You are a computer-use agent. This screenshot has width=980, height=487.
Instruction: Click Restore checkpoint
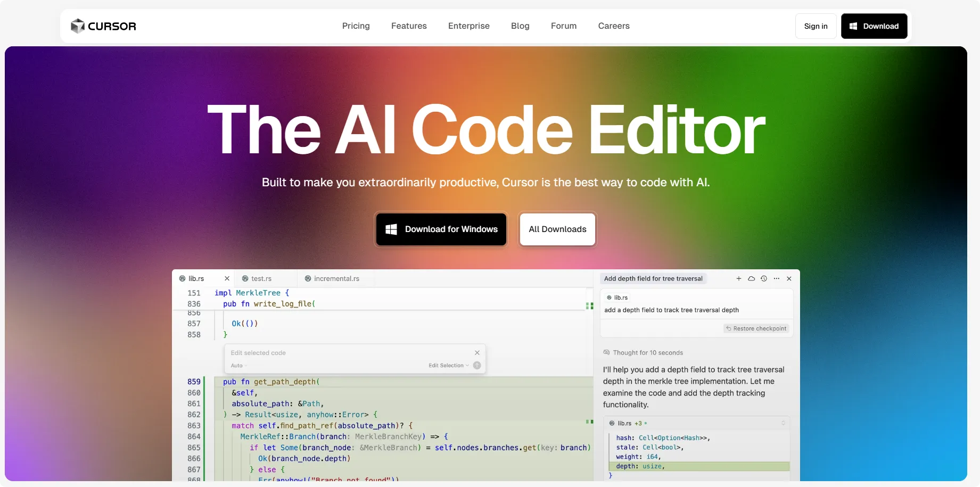coord(756,328)
